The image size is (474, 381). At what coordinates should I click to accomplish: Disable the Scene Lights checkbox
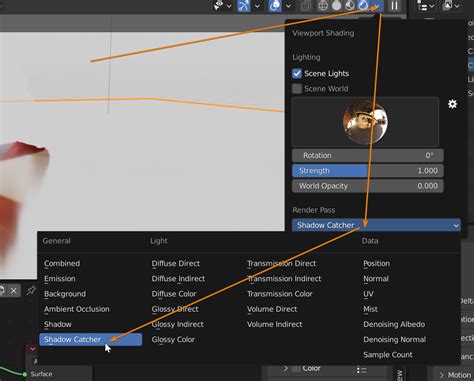[297, 73]
